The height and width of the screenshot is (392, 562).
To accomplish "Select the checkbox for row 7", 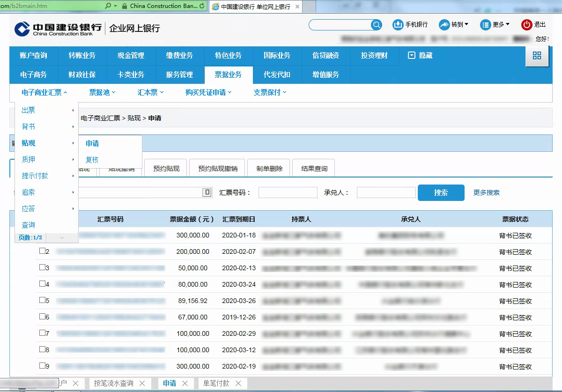I will pos(42,333).
